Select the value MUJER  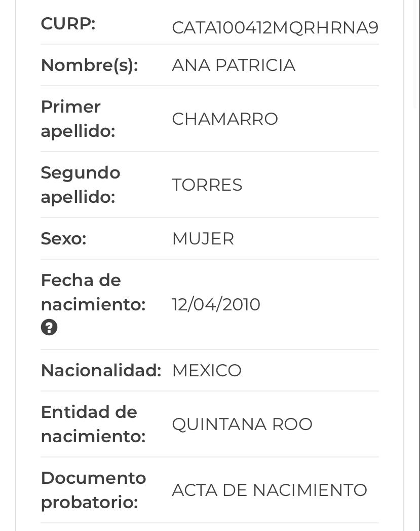coord(203,238)
